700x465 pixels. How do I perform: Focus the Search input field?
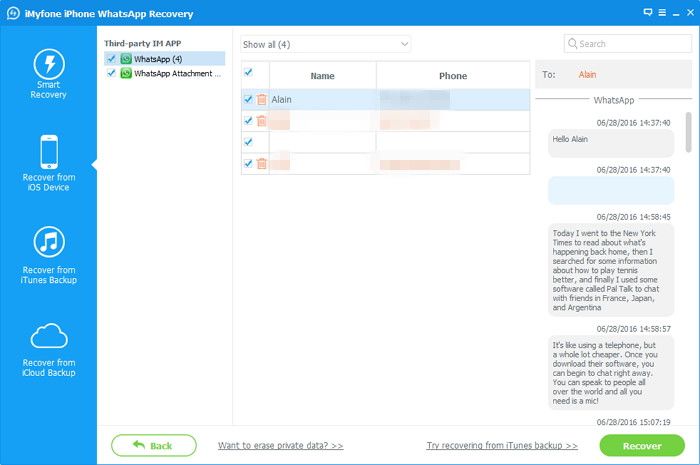(x=628, y=44)
